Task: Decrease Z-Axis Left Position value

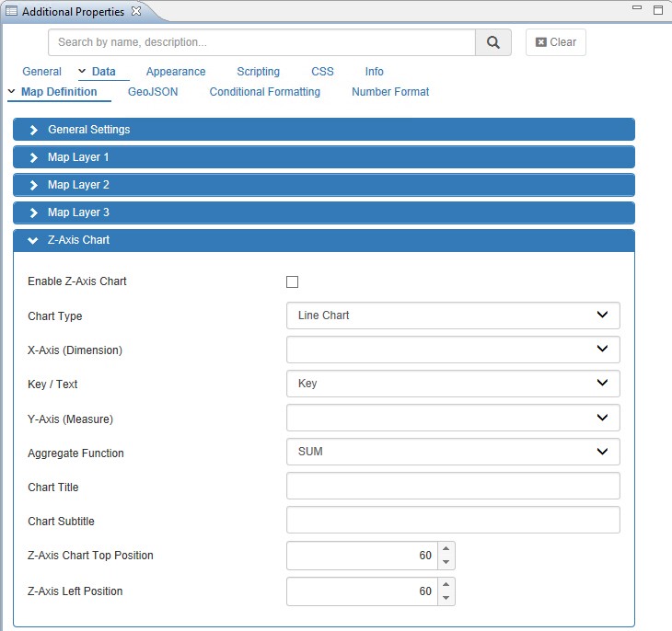Action: 446,598
